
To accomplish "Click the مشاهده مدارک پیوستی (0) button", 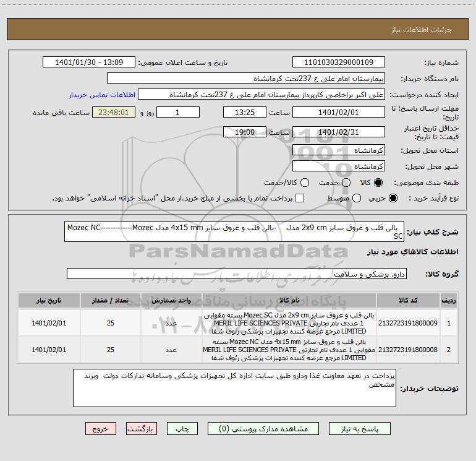I will pyautogui.click(x=263, y=428).
